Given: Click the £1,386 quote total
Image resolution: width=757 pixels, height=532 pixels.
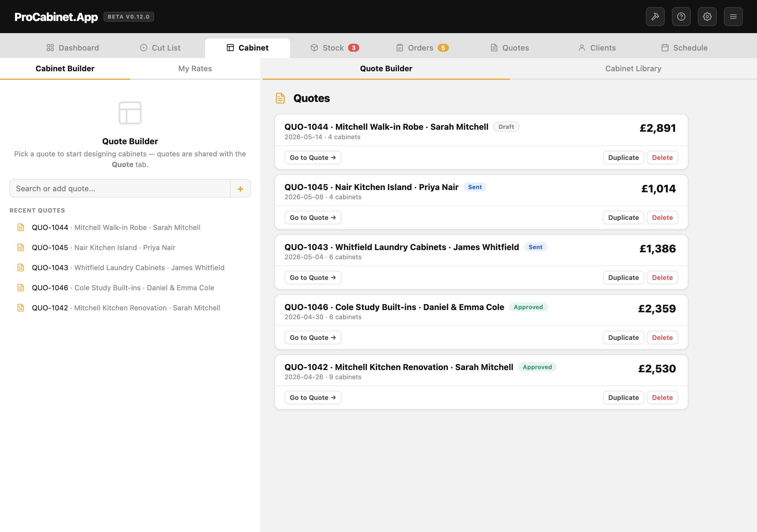Looking at the screenshot, I should [657, 249].
